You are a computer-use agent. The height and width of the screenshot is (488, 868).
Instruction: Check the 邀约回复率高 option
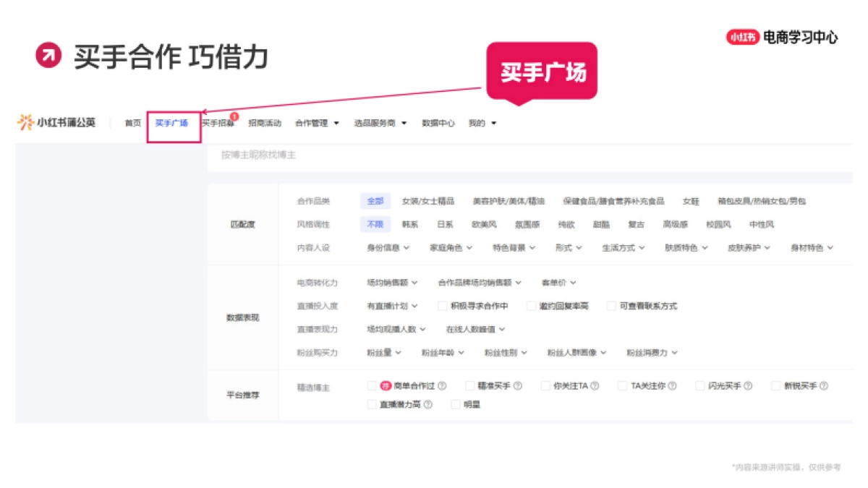coord(532,306)
